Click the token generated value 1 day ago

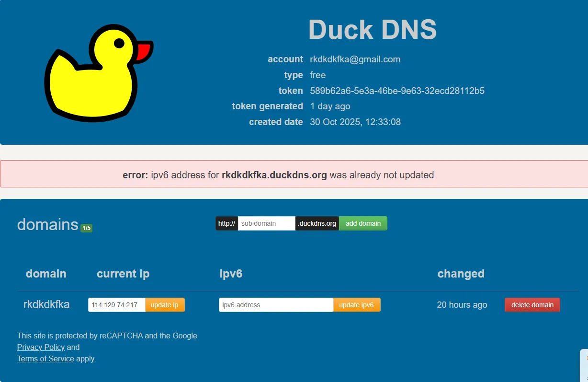330,106
